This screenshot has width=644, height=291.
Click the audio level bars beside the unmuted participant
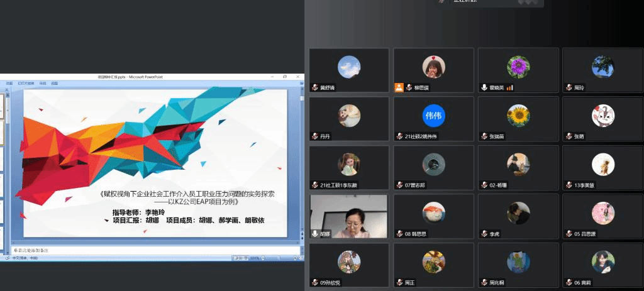click(510, 88)
